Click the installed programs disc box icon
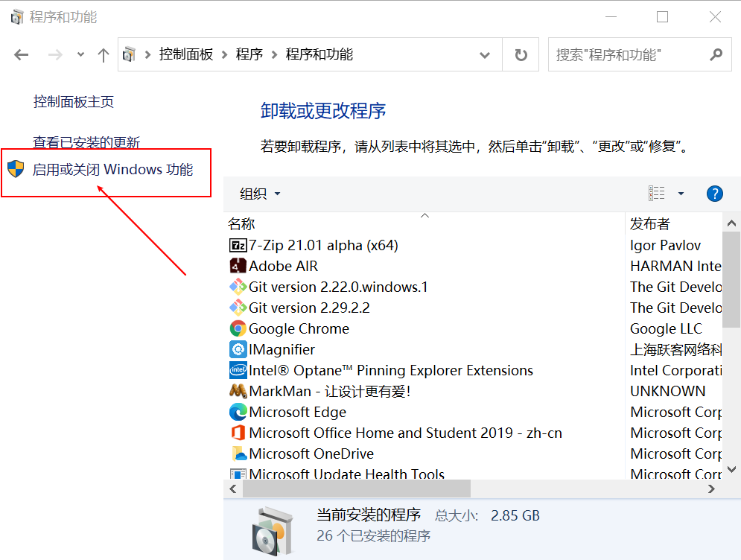 pos(273,531)
